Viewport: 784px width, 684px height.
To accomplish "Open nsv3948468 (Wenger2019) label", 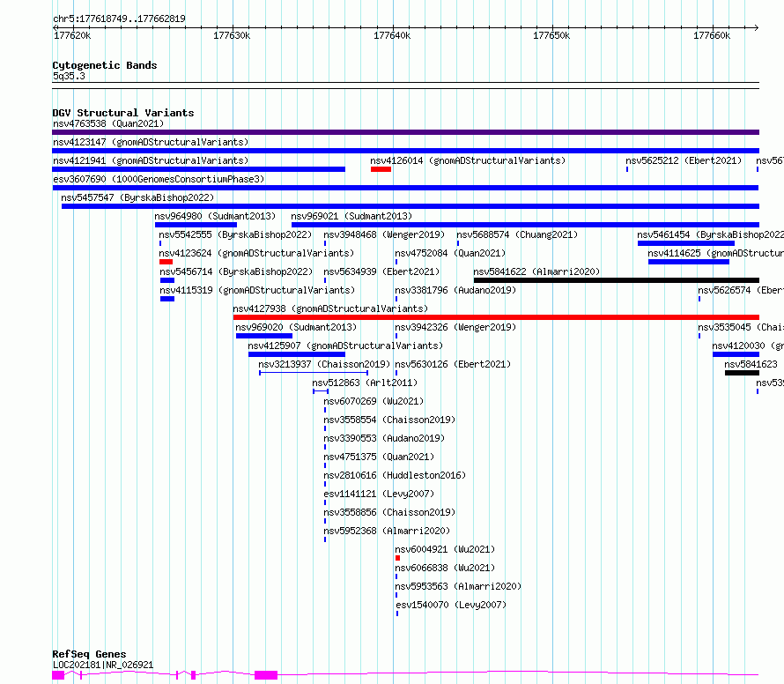I will [384, 234].
